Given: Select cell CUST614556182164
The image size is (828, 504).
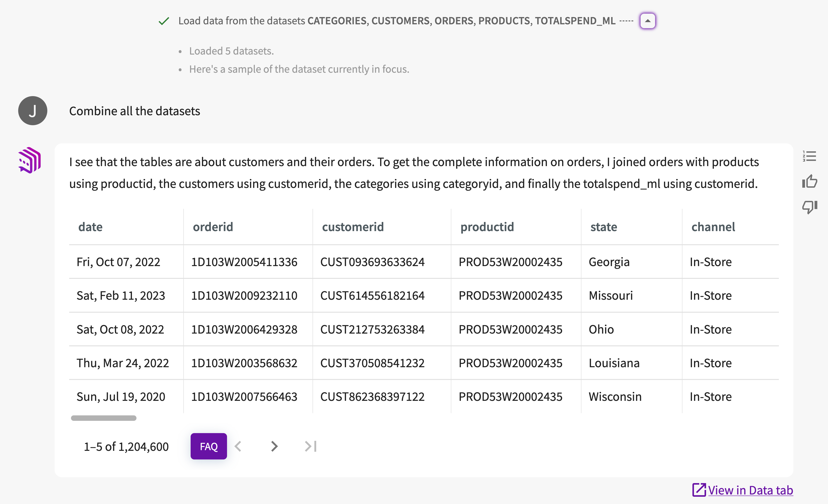Looking at the screenshot, I should pos(372,295).
